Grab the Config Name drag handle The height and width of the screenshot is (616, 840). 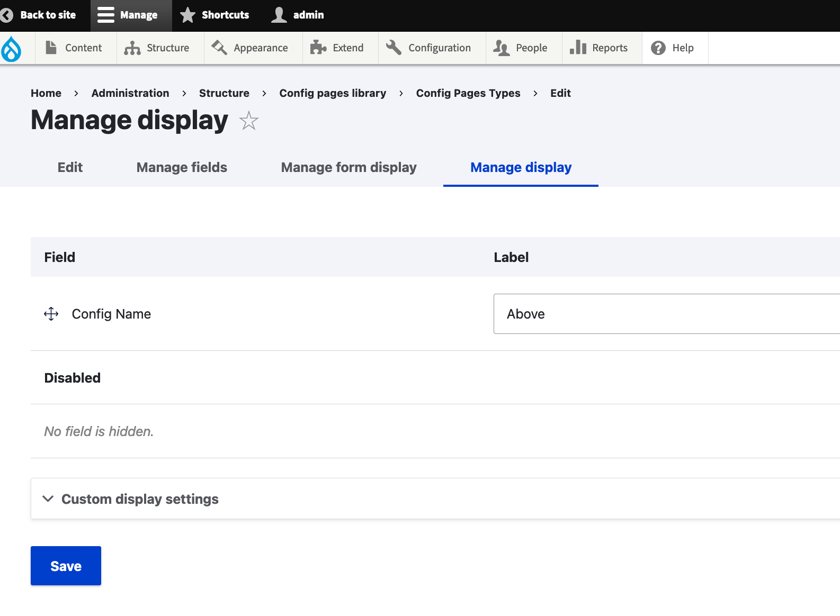pyautogui.click(x=51, y=314)
